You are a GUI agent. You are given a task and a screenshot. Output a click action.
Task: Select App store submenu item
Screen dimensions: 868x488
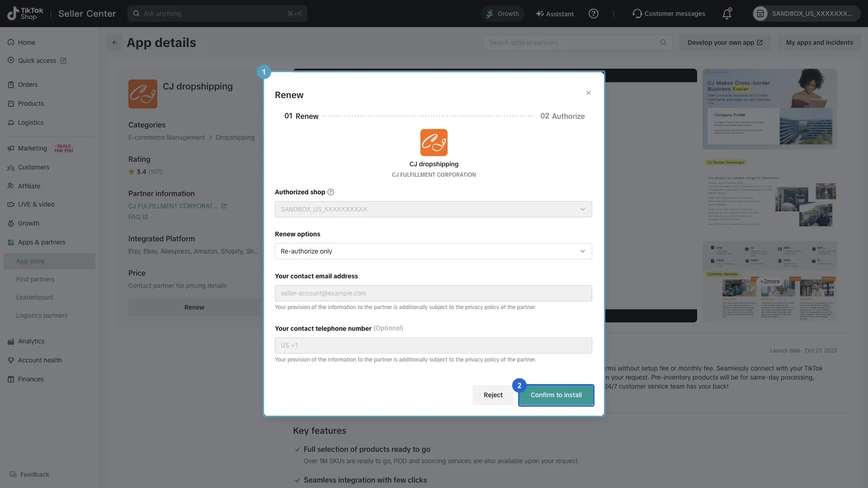(x=50, y=261)
